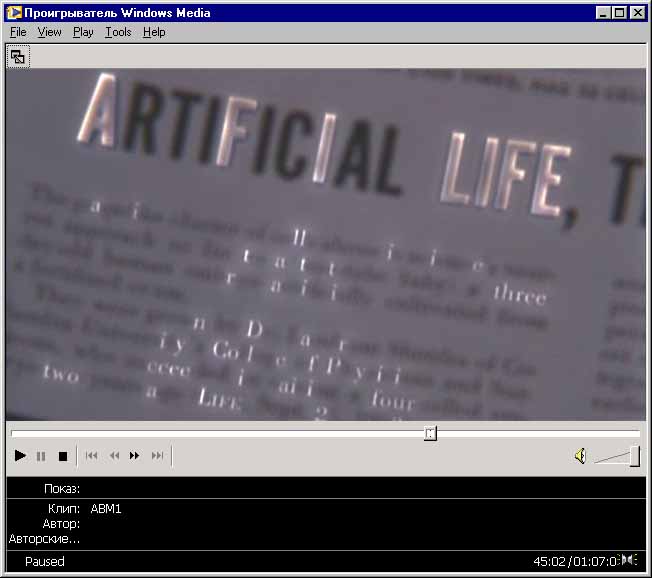Rewind the video
Screen dimensions: 652x578
[114, 456]
